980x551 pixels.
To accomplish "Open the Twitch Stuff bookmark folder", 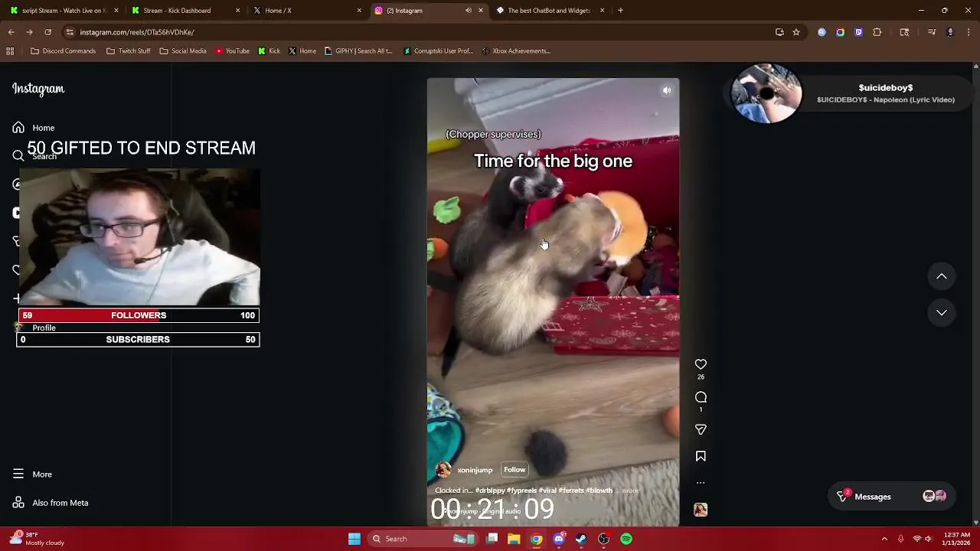I will 128,51.
